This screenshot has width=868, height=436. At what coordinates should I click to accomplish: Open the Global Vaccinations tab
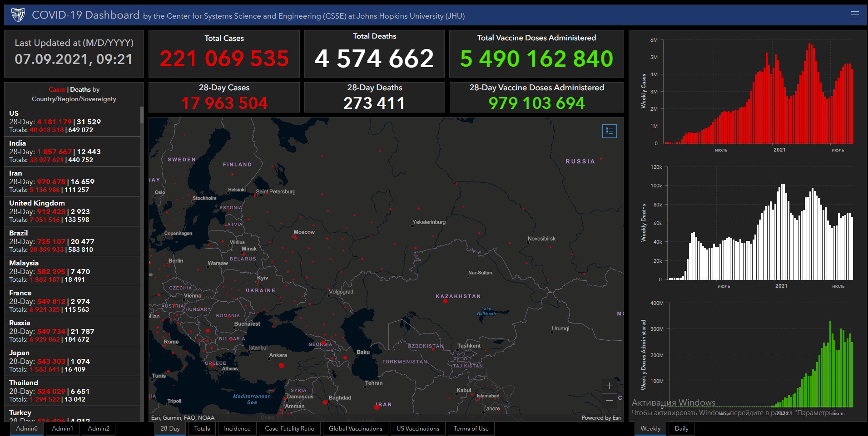pos(355,428)
